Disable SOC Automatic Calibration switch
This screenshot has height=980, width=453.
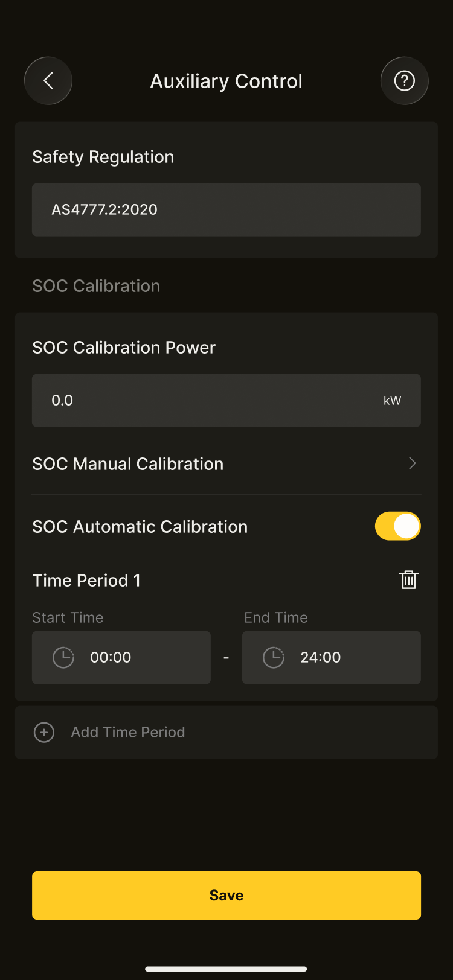click(397, 526)
